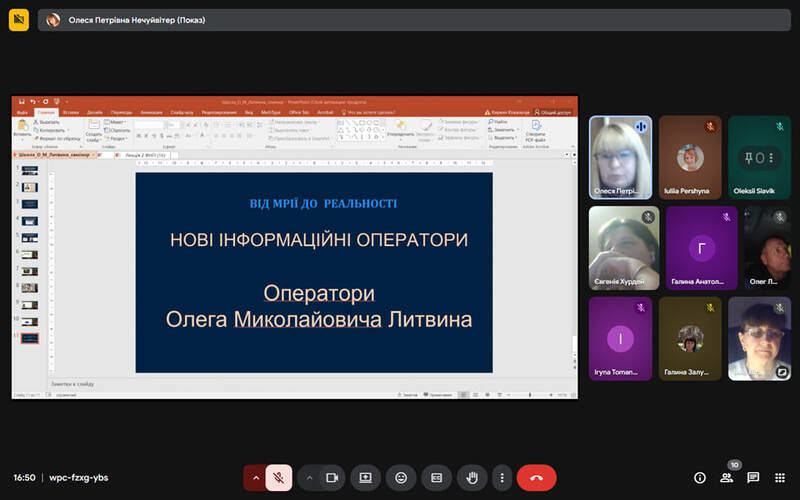
Task: Select Iuliia Pershyna's participant tile
Action: click(x=690, y=157)
